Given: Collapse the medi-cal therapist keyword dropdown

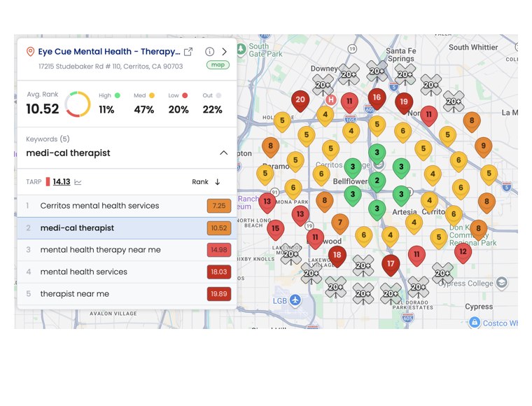Looking at the screenshot, I should point(223,153).
